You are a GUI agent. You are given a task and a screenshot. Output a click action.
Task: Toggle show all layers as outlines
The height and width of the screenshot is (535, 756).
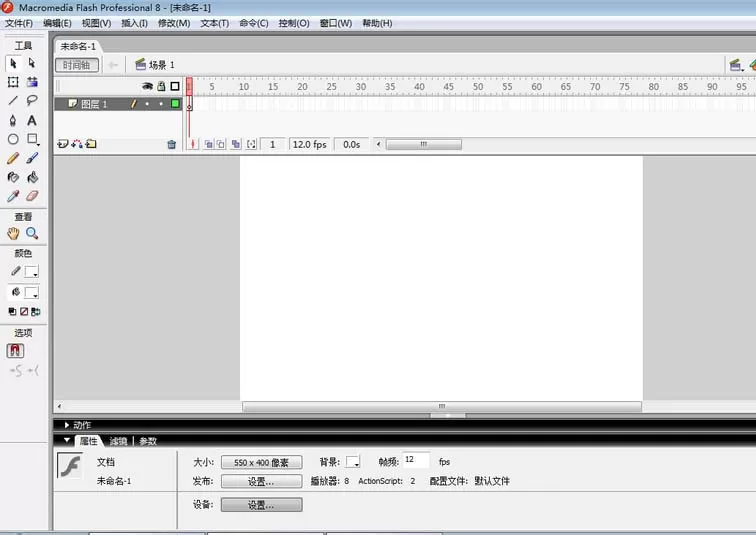[175, 86]
